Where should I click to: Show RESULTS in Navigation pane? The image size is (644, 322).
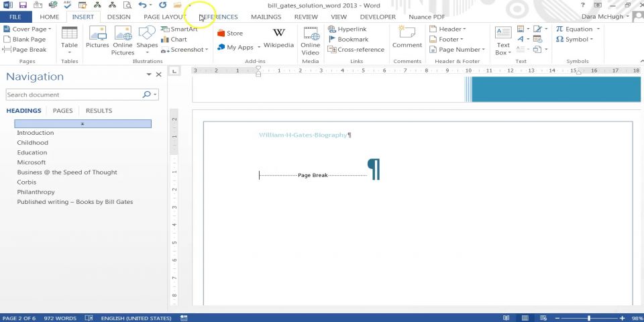click(x=99, y=111)
